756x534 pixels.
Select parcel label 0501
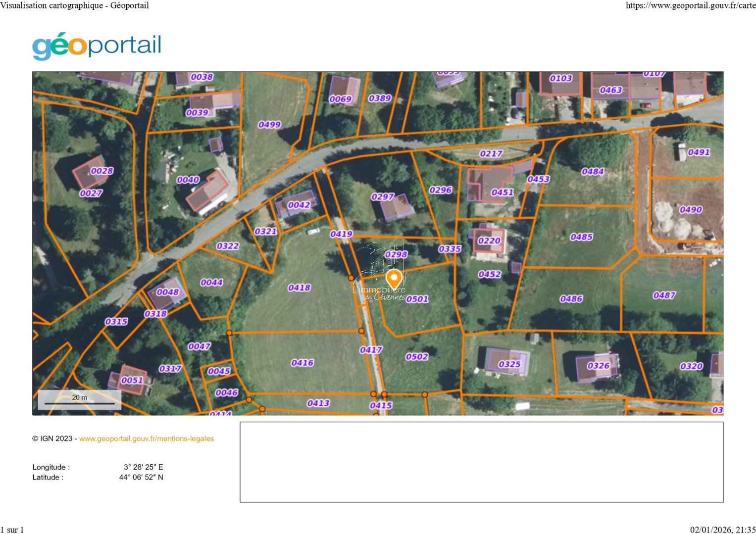click(x=417, y=299)
